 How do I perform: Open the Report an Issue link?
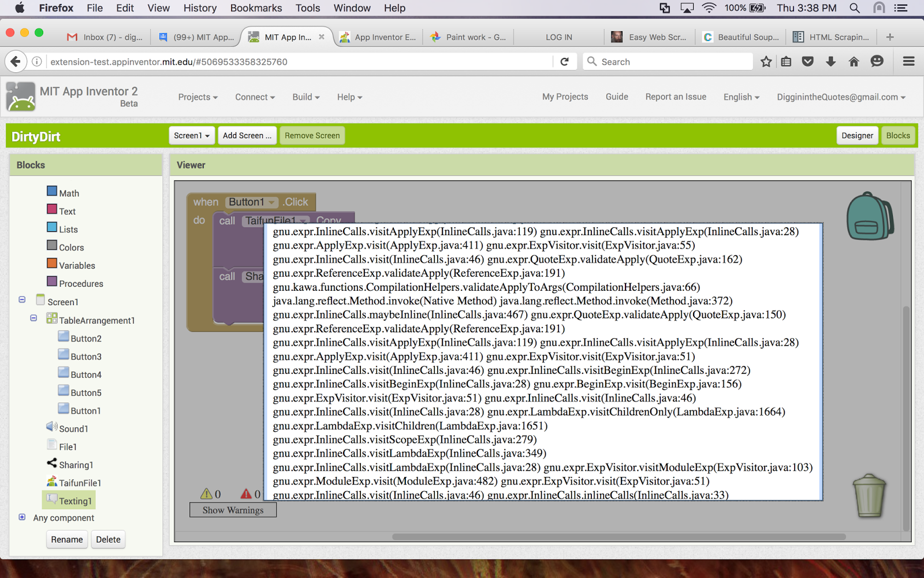[x=676, y=97]
